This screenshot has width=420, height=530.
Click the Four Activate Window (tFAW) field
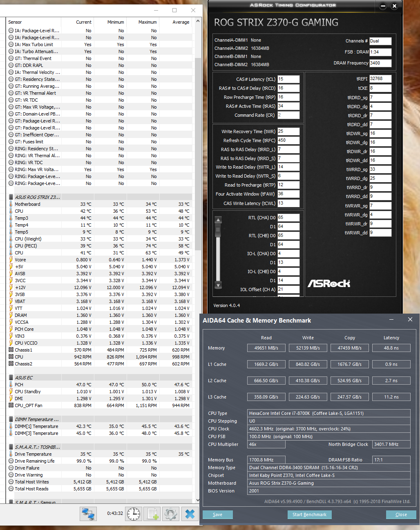click(288, 194)
